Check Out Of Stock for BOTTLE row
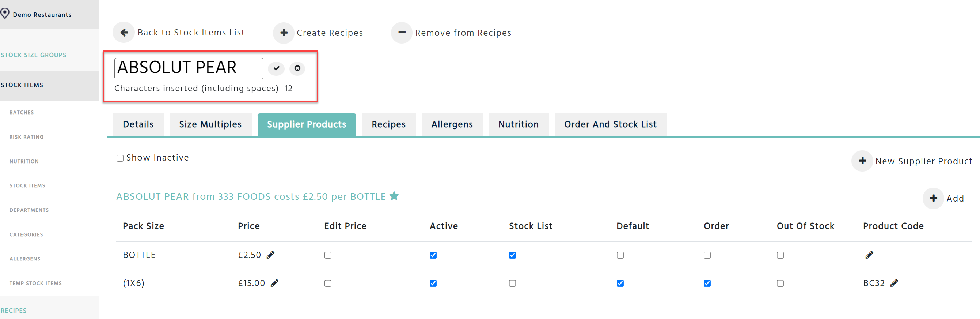This screenshot has width=980, height=319. coord(780,255)
